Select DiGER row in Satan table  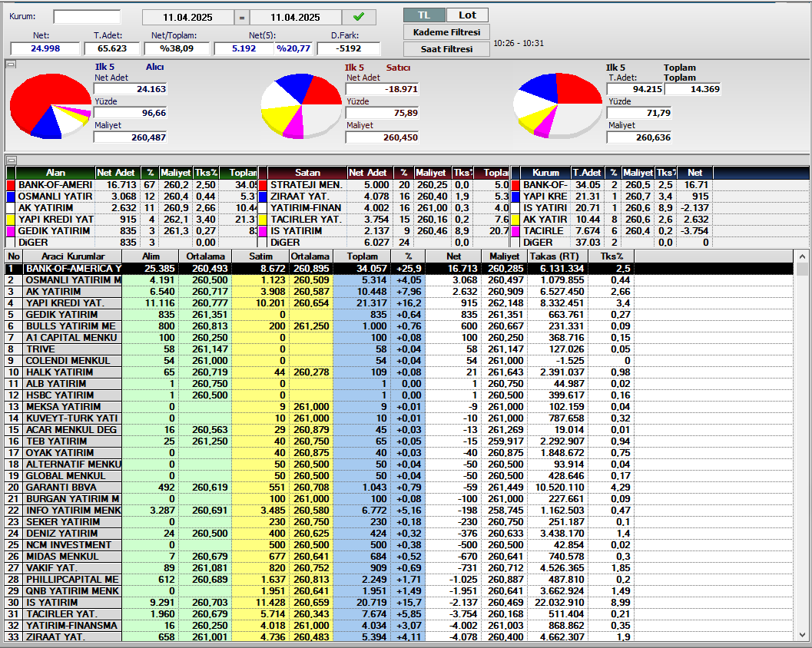click(384, 243)
